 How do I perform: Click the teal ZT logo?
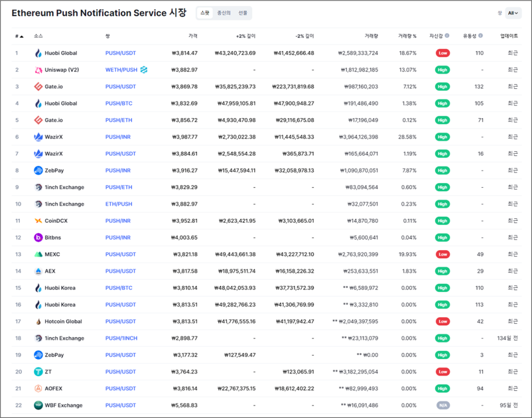[x=38, y=372]
